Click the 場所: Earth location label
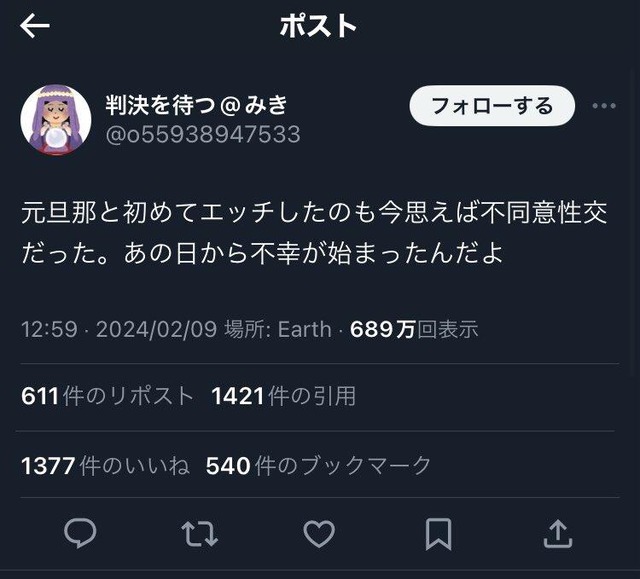Viewport: 640px width, 579px height. click(x=278, y=329)
